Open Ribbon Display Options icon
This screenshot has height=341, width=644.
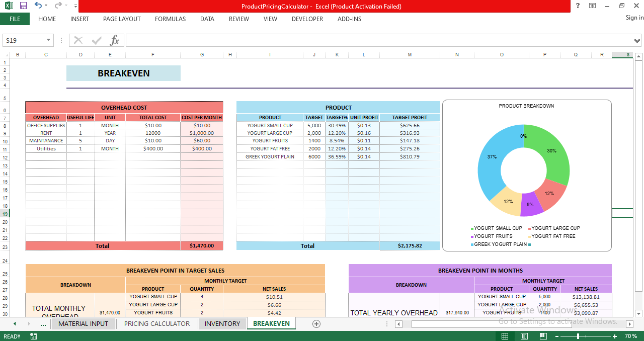[x=592, y=6]
